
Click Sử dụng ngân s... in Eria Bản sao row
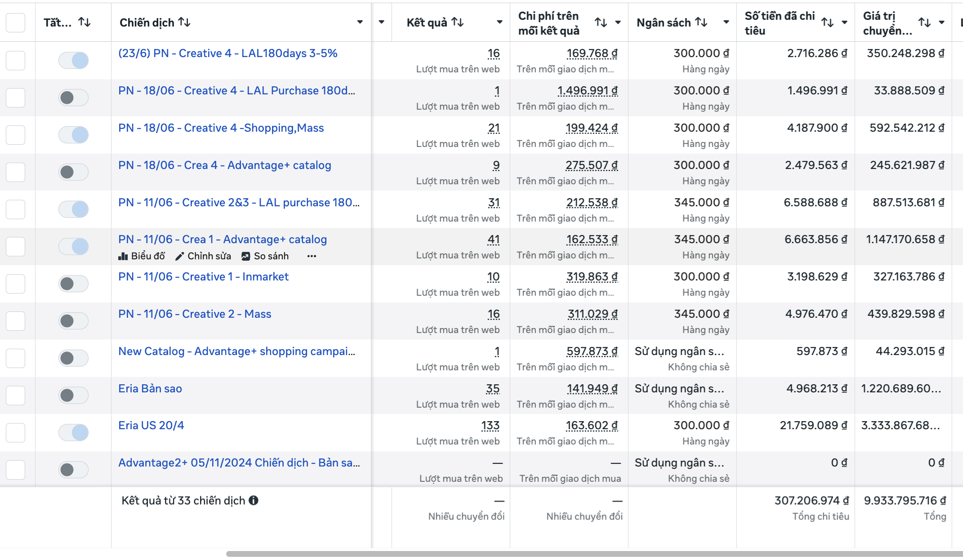coord(679,388)
